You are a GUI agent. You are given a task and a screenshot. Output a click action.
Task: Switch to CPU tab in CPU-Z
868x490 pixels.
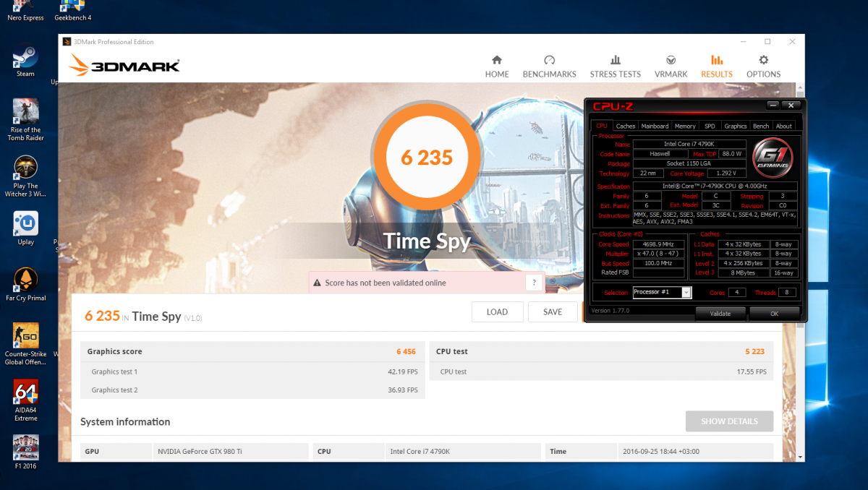click(x=602, y=126)
